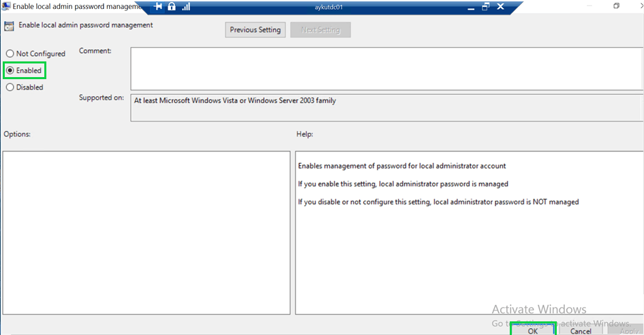The height and width of the screenshot is (335, 644).
Task: Click the Supported on information box
Action: pyautogui.click(x=386, y=107)
